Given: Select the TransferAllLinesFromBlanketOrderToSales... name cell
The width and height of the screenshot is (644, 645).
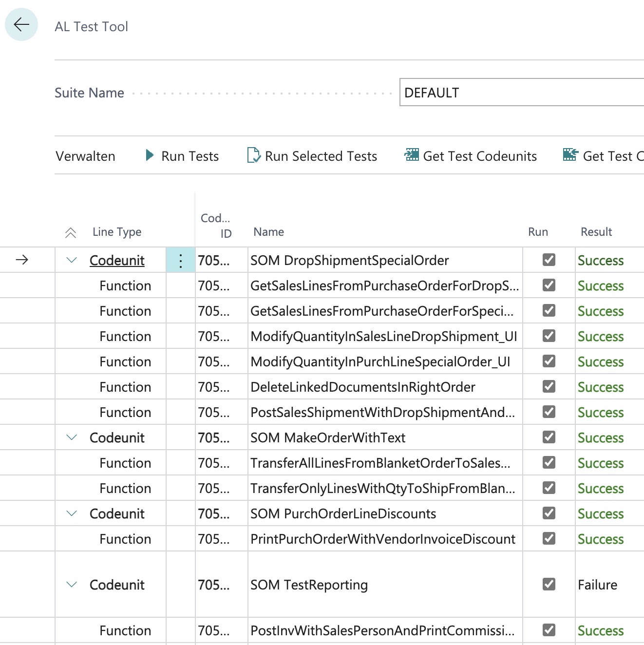Looking at the screenshot, I should (x=380, y=463).
